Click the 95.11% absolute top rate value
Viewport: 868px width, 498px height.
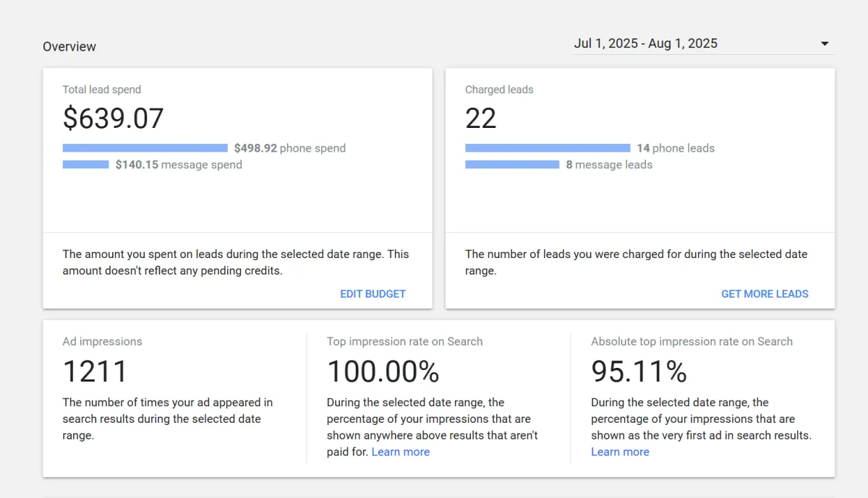639,372
